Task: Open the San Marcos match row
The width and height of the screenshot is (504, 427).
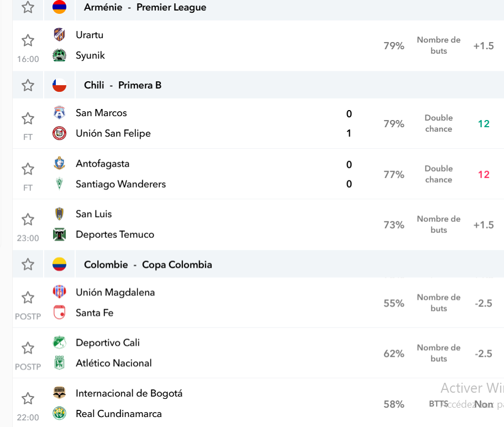Action: point(258,123)
